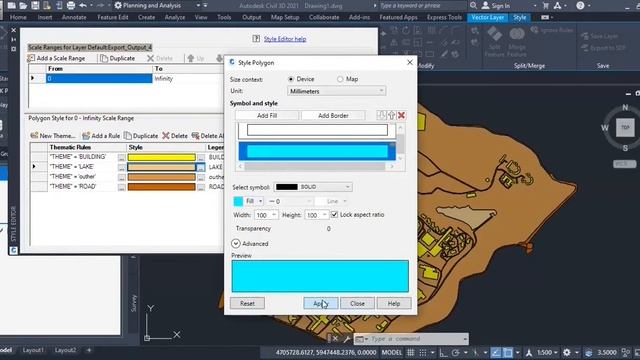Click the Save disk icon
640x360 pixels.
[36, 5]
